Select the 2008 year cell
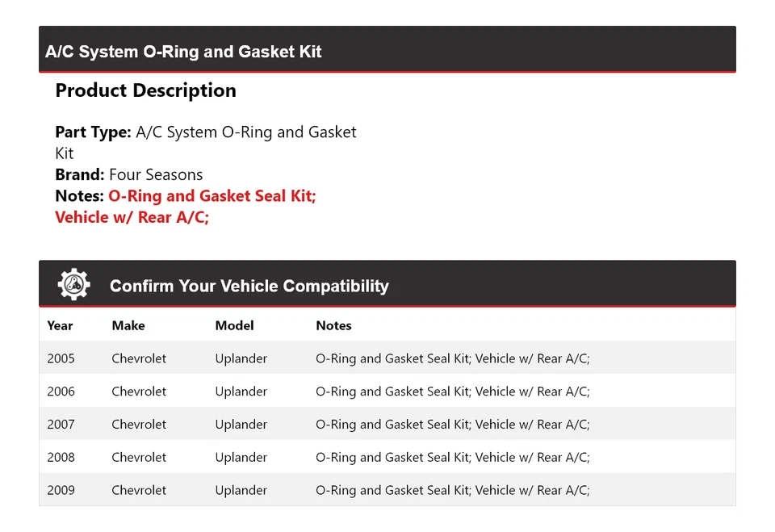Viewport: 775px width, 532px height. [61, 457]
